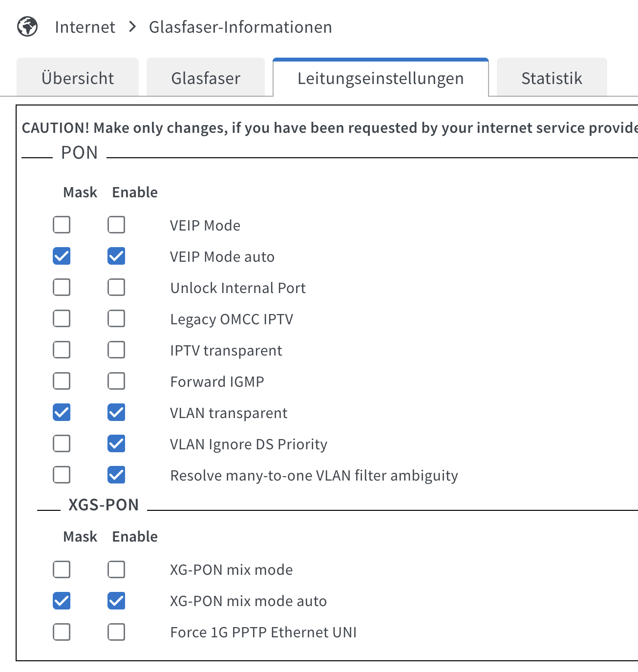Tick Enable for Forward IGMP
638x672 pixels.
coord(116,381)
